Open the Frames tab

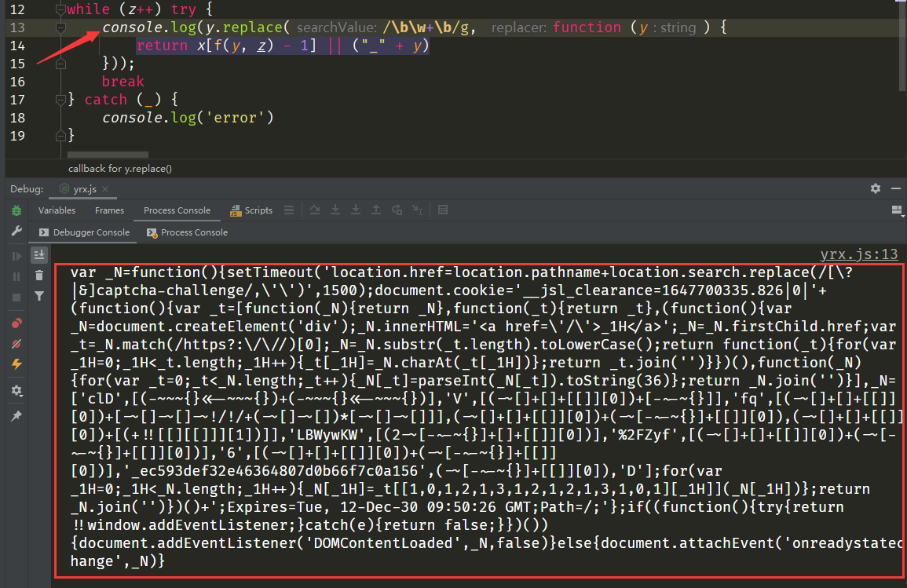coord(109,210)
